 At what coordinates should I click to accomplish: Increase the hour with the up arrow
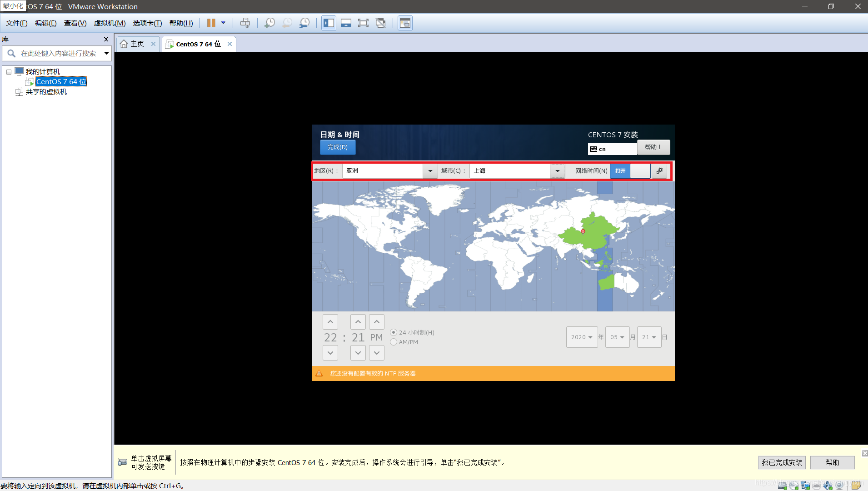tap(330, 322)
